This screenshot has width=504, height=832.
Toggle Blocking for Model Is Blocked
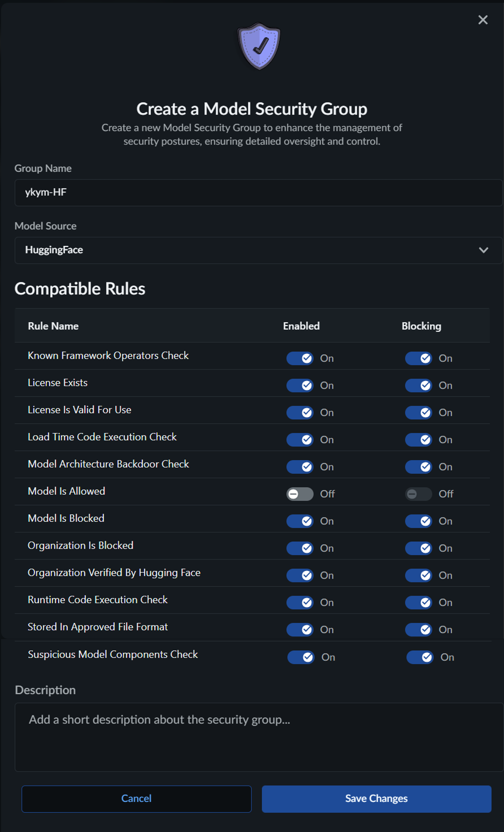point(418,521)
